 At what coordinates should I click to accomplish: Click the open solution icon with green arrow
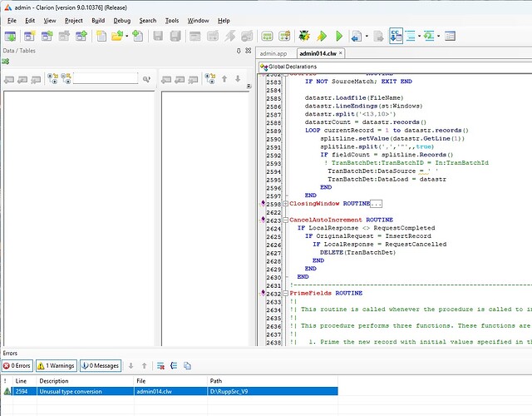tap(47, 36)
